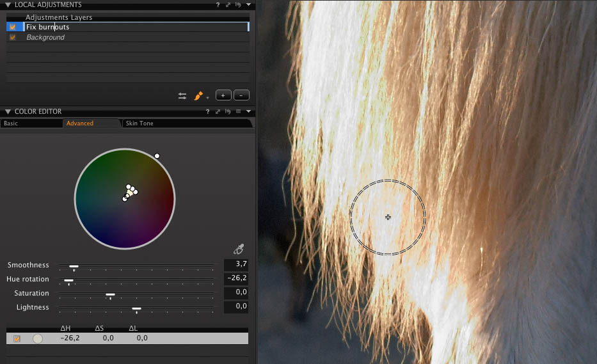Image resolution: width=597 pixels, height=364 pixels.
Task: Open the Color Editor presets list icon
Action: 238,111
